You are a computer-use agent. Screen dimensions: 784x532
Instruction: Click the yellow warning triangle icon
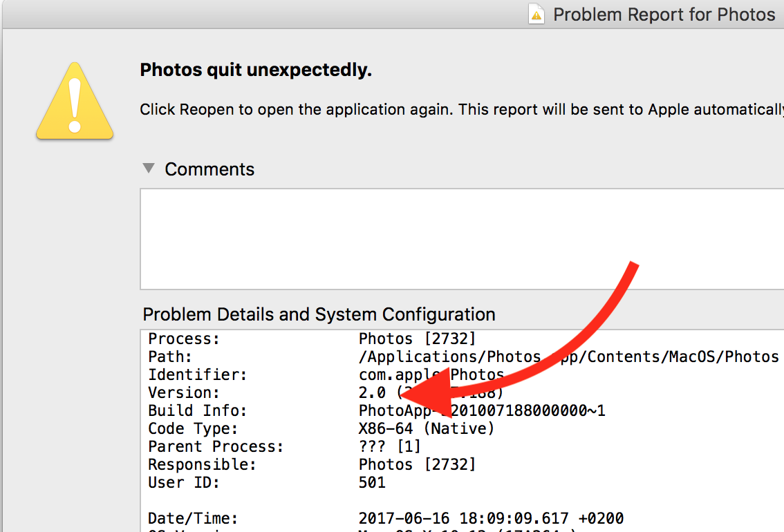[75, 102]
